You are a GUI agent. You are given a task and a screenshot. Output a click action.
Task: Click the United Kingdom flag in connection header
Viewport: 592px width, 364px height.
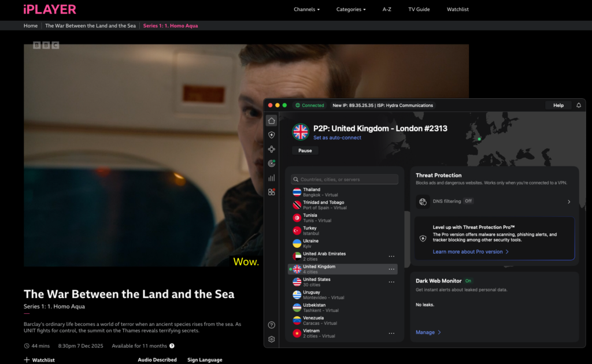click(x=301, y=132)
